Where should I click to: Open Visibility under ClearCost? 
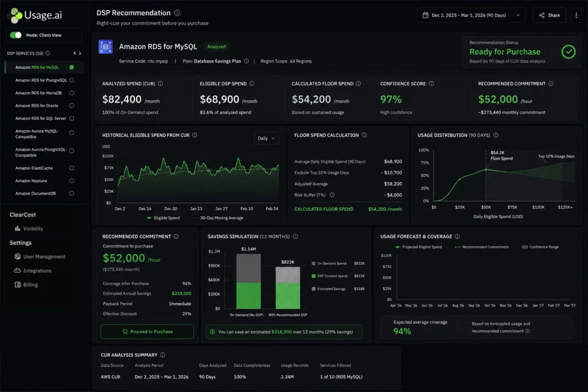point(29,228)
